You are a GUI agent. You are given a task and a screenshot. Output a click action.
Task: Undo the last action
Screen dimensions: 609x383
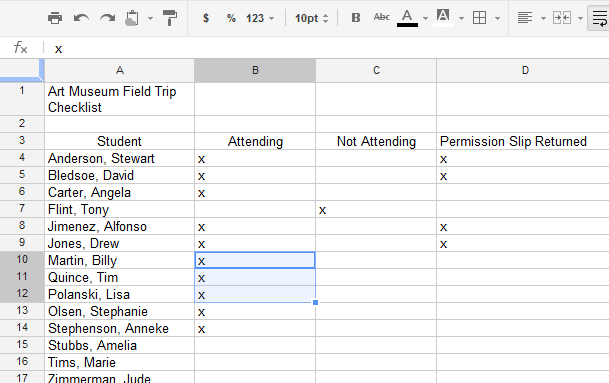click(x=81, y=18)
